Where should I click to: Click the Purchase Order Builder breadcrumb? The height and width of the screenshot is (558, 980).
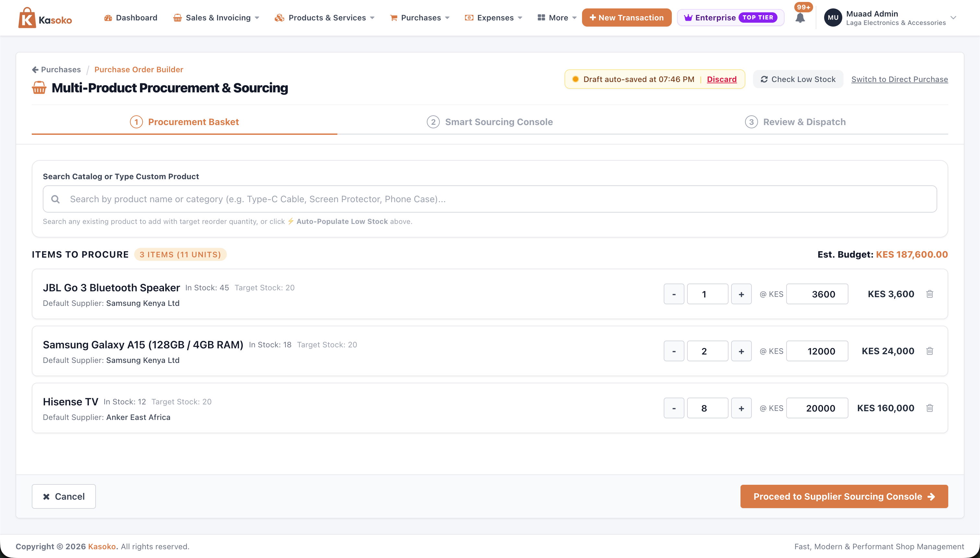pyautogui.click(x=139, y=70)
